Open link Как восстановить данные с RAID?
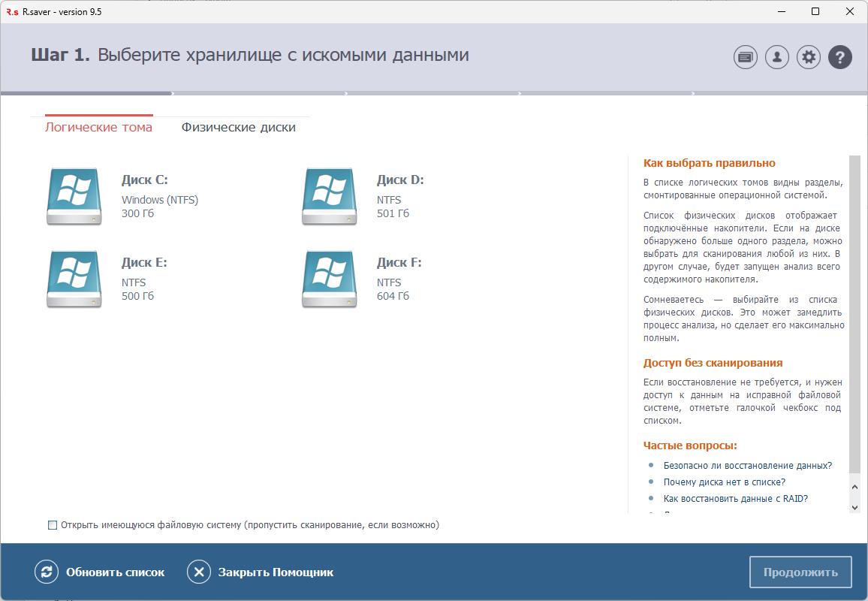This screenshot has height=601, width=868. coord(735,499)
